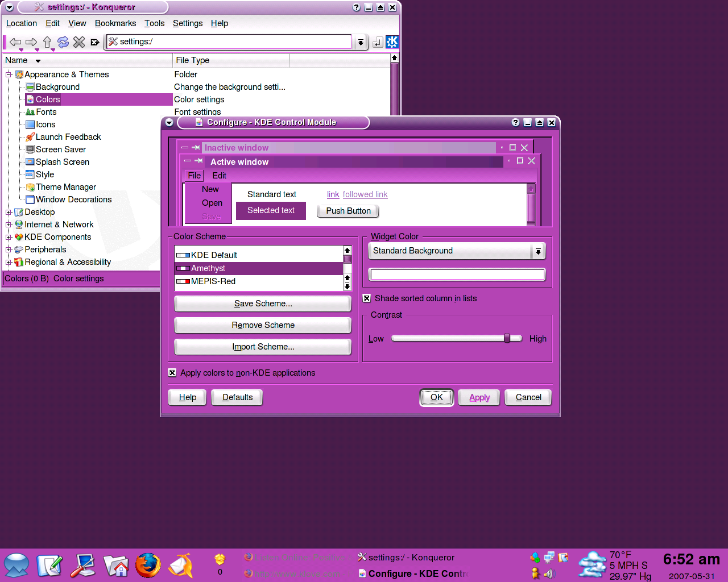Open the Help menu in Konqueror
728x582 pixels.
pos(220,23)
